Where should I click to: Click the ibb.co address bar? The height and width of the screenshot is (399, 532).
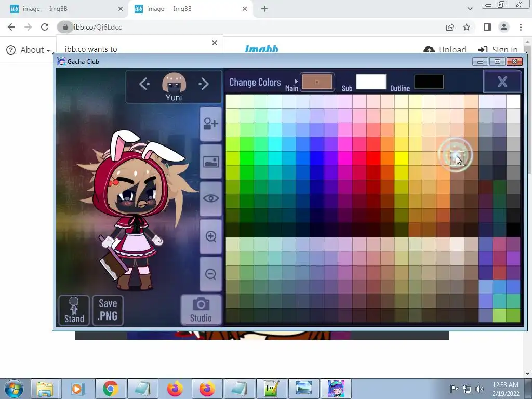point(251,27)
